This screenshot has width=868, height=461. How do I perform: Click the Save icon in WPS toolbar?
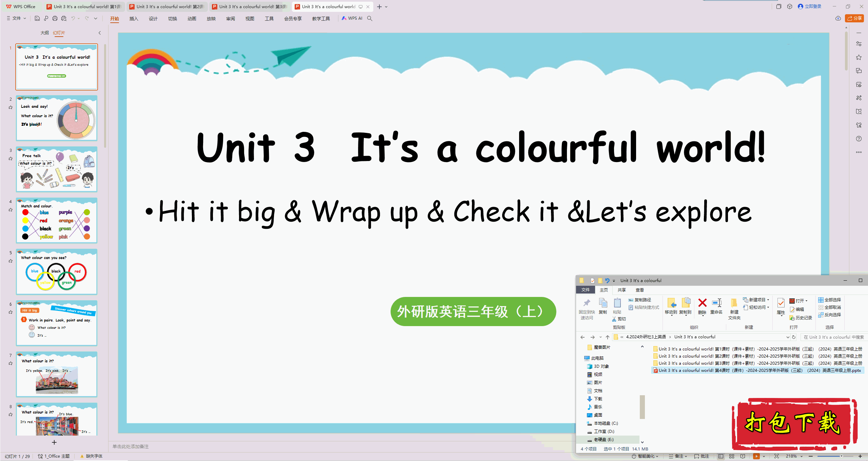(x=37, y=18)
